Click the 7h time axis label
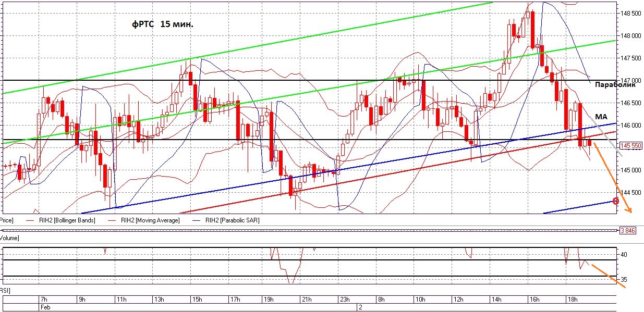Image resolution: width=644 pixels, height=312 pixels. point(44,299)
